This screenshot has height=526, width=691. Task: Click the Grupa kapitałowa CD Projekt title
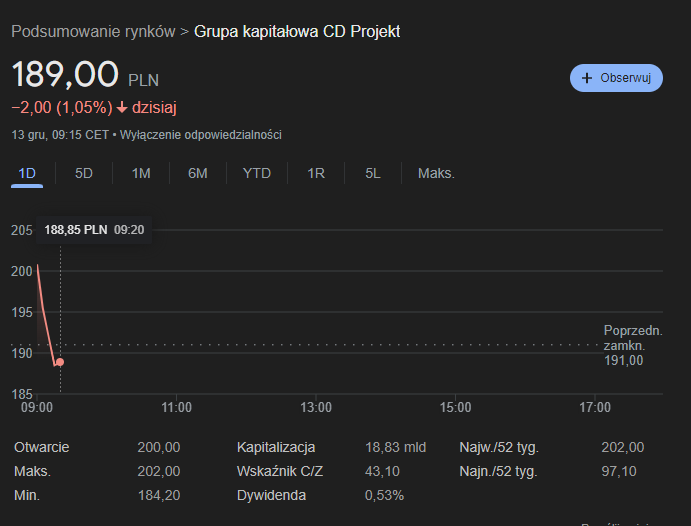tap(297, 31)
